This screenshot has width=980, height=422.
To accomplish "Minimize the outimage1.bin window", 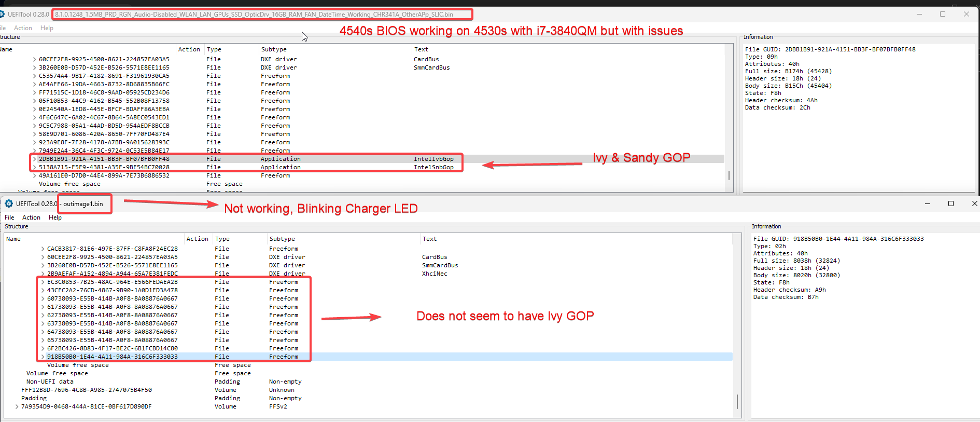I will click(x=928, y=203).
